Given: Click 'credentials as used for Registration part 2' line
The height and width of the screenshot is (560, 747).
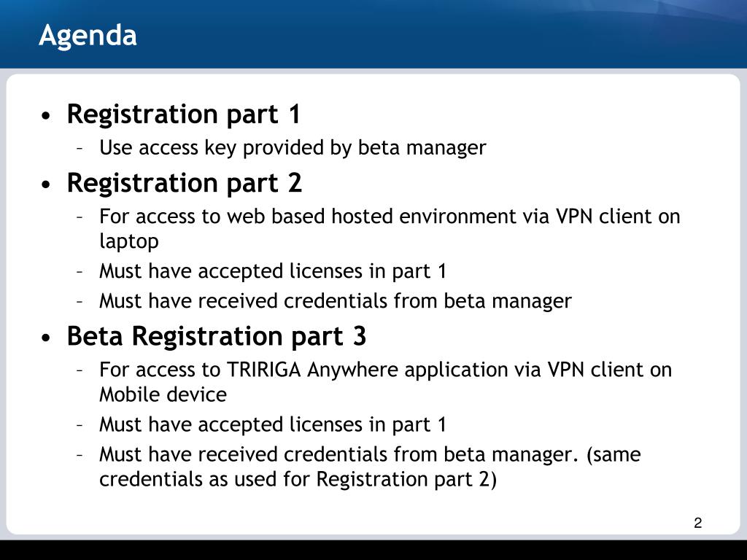Looking at the screenshot, I should click(298, 480).
